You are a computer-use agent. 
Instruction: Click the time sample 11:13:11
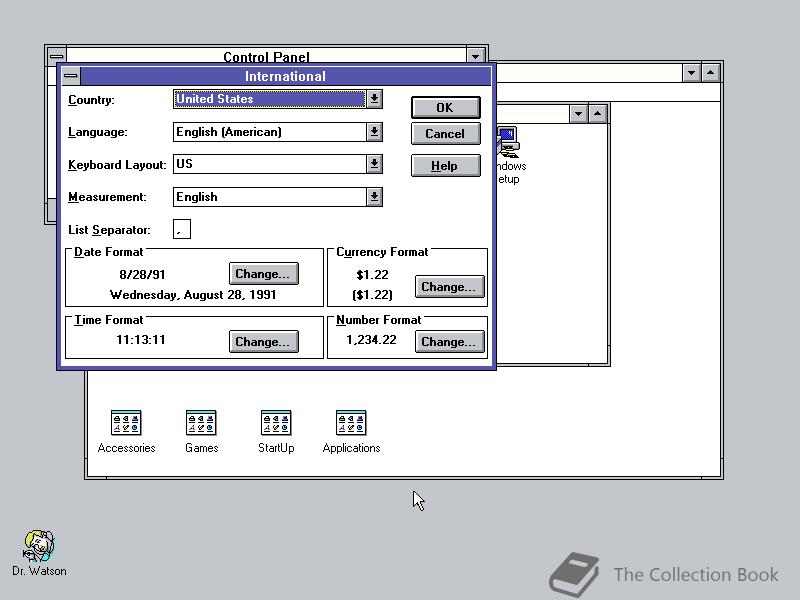(141, 340)
